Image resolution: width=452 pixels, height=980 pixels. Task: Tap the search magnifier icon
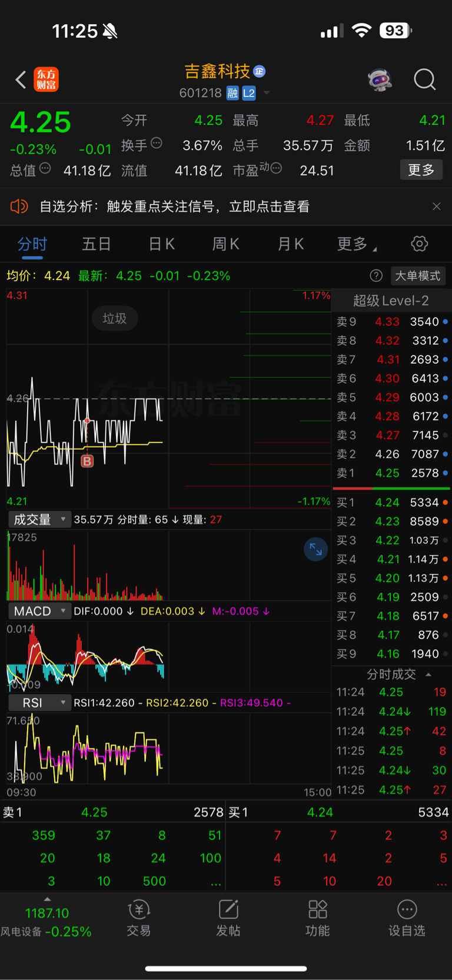click(x=424, y=79)
